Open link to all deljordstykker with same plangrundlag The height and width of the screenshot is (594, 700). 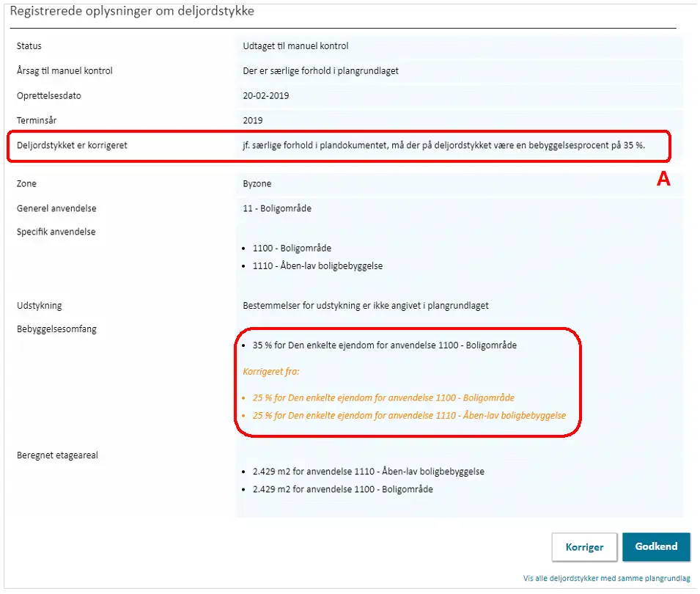click(606, 579)
